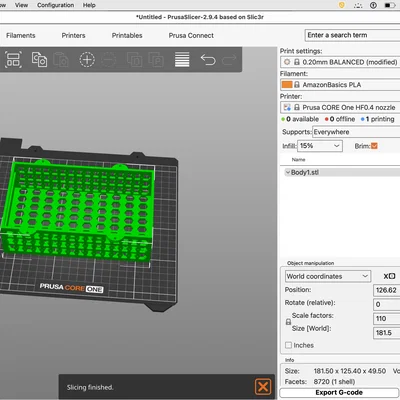Switch to the Printables tab
This screenshot has width=400, height=400.
(x=127, y=35)
